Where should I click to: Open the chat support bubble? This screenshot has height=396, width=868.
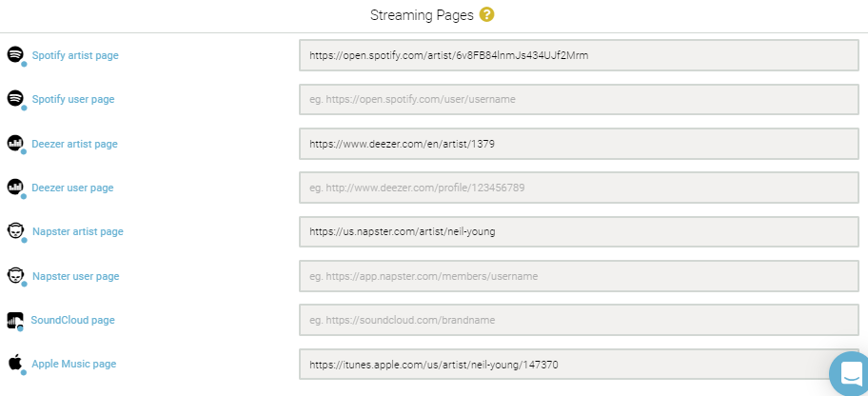click(850, 374)
